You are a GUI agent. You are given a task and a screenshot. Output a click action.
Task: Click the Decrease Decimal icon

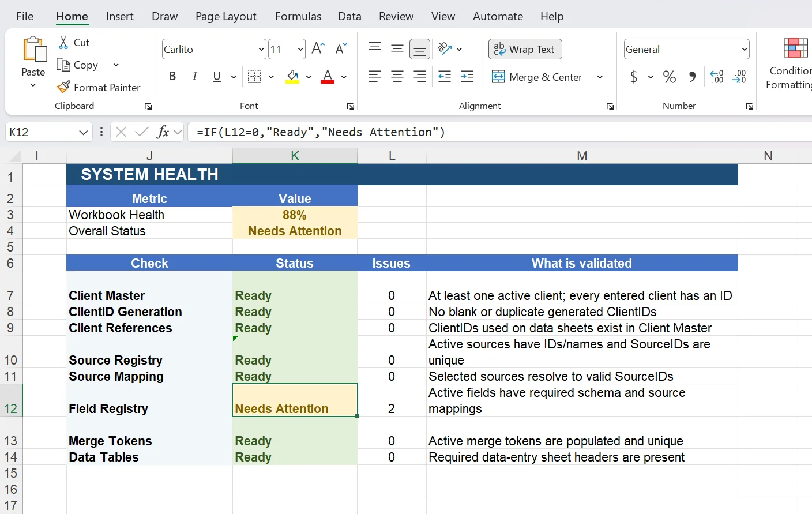click(739, 76)
